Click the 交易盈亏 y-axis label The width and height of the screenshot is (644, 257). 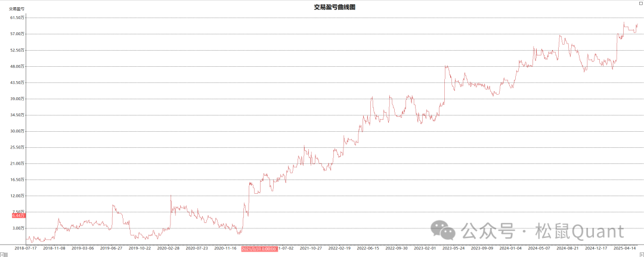click(x=17, y=8)
